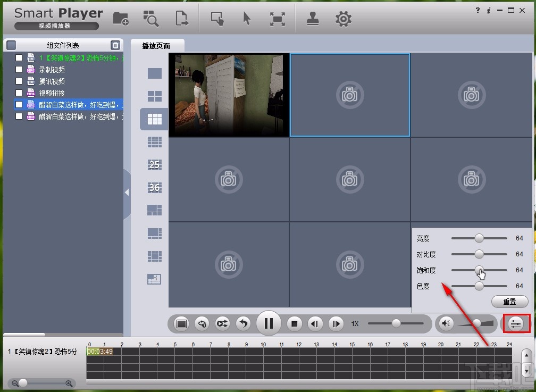Select the playing video window thumbnail
The width and height of the screenshot is (536, 392).
pyautogui.click(x=229, y=95)
